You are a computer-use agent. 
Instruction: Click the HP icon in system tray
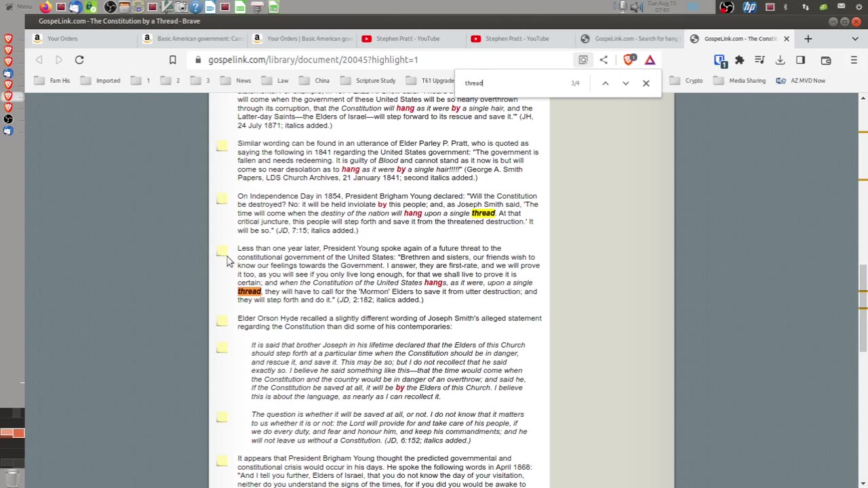pos(749,7)
